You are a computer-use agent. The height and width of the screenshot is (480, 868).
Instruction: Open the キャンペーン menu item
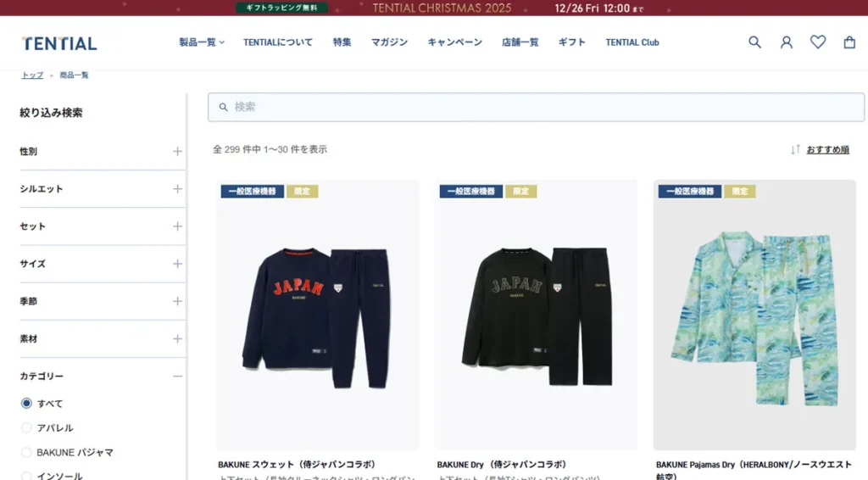tap(454, 42)
